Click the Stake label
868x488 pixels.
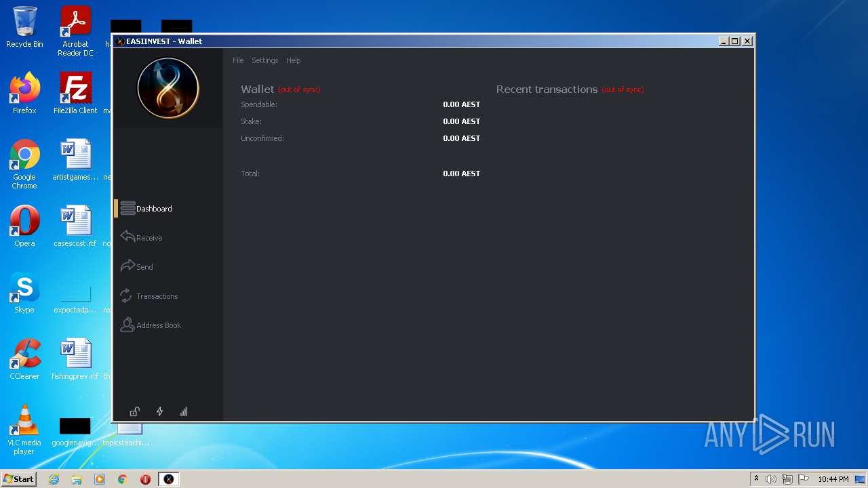[x=251, y=121]
